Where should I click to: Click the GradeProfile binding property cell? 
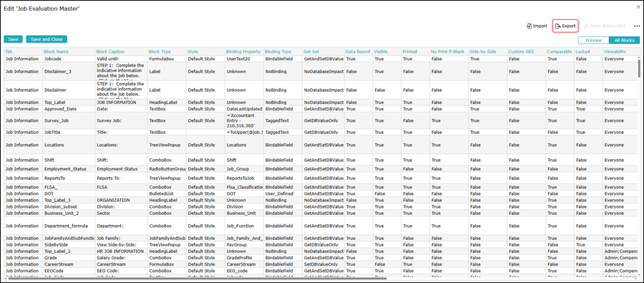tap(244, 257)
